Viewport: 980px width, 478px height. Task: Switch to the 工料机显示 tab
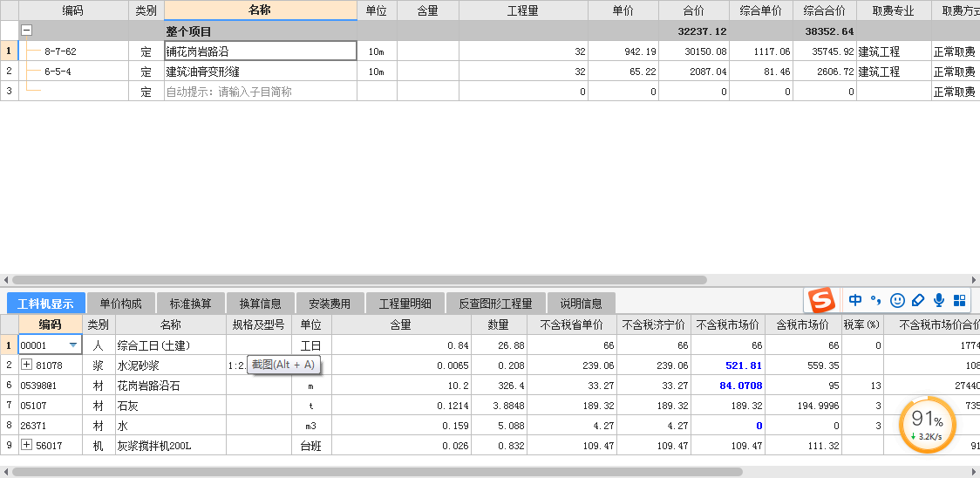45,304
